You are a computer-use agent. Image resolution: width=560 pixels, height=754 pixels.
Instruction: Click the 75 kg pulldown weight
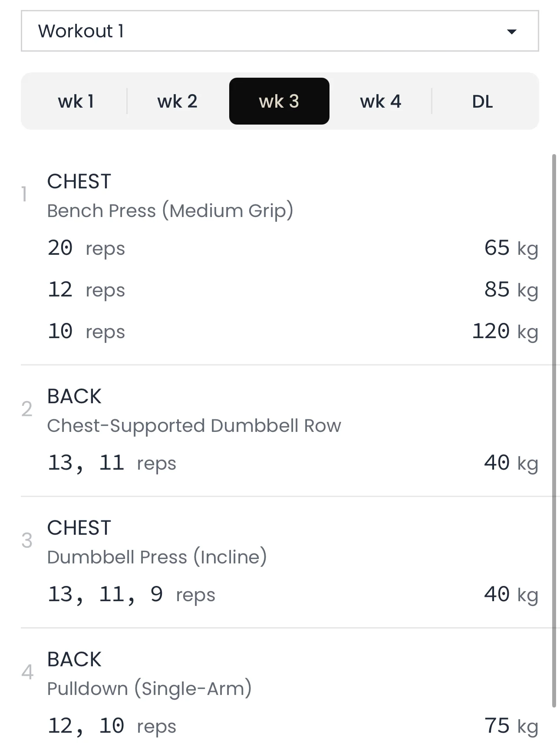click(x=511, y=726)
